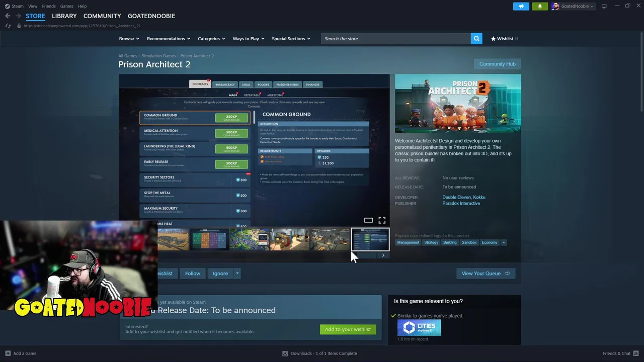
Task: Expand the Special Sections menu
Action: tap(291, 39)
